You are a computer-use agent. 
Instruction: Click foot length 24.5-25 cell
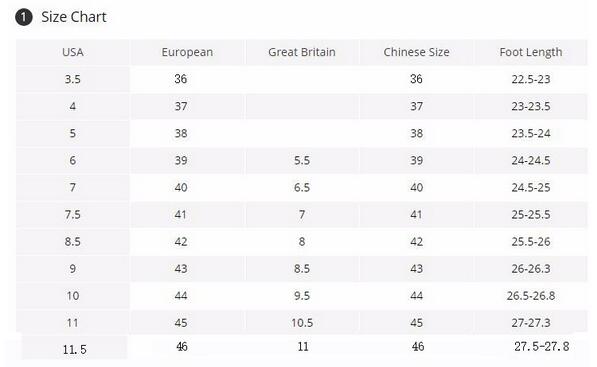pos(531,188)
